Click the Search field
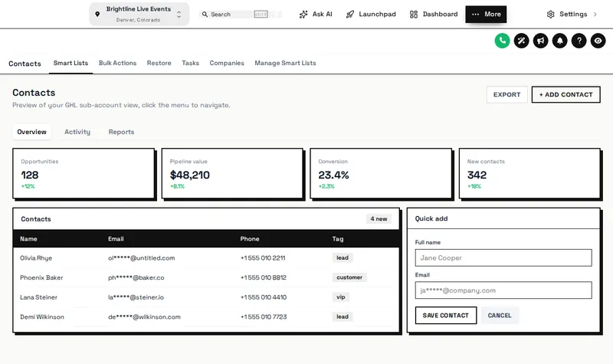The width and height of the screenshot is (613, 364). pyautogui.click(x=241, y=14)
